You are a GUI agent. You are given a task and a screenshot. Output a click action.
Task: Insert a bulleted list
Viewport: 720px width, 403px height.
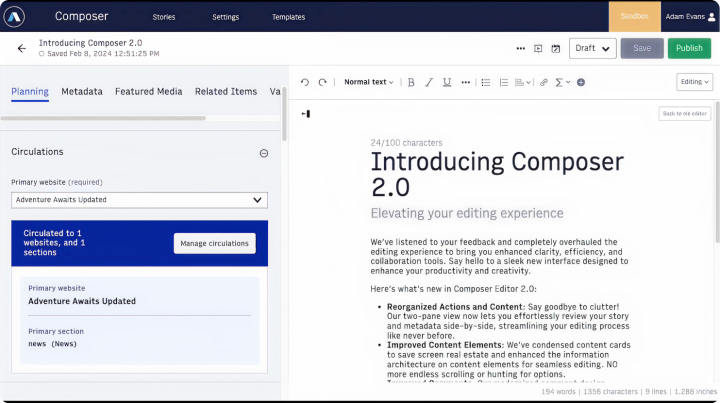(485, 82)
